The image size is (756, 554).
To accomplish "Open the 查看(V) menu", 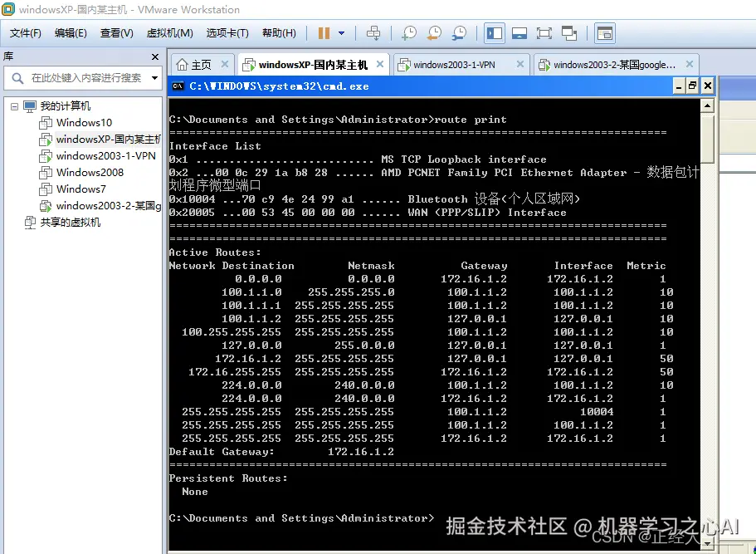I will point(116,33).
